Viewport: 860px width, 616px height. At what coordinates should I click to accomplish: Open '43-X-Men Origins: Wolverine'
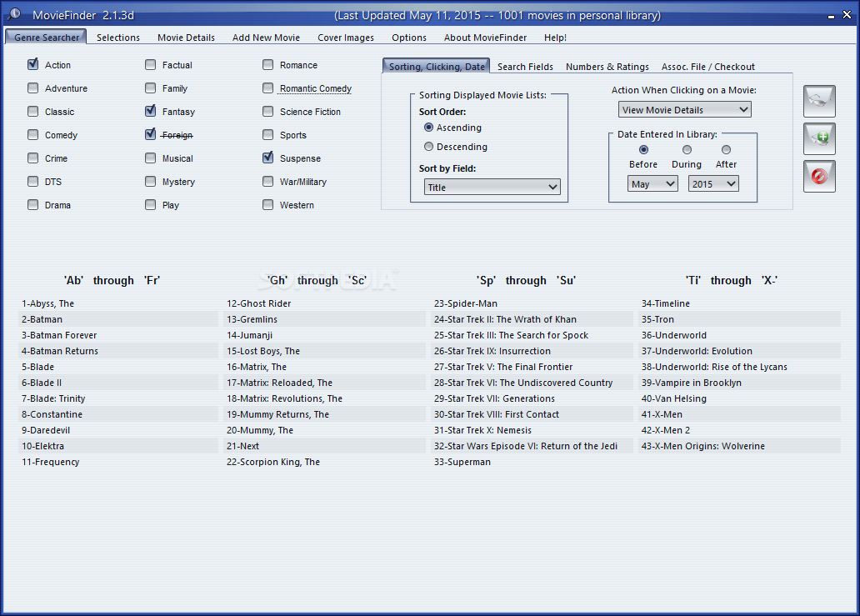[x=702, y=446]
